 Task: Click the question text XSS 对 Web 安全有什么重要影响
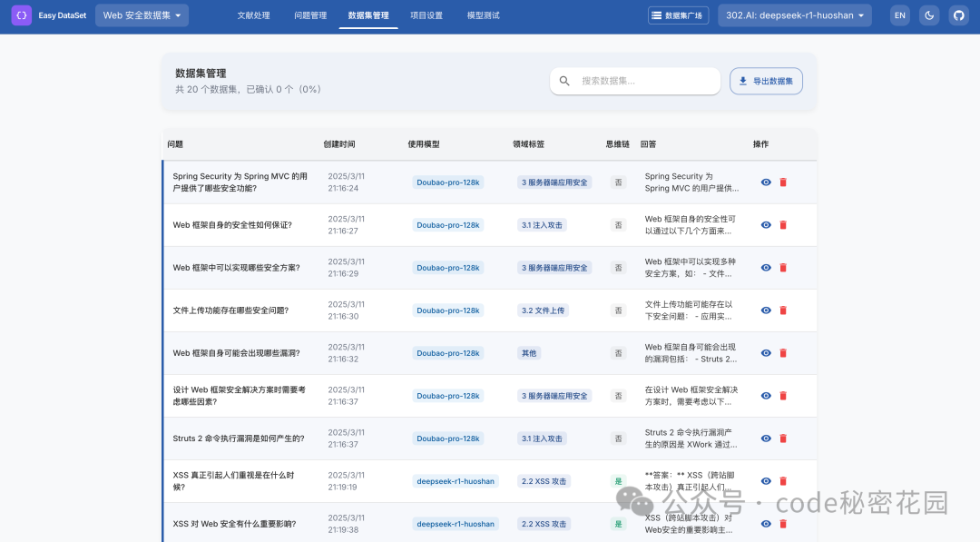tap(234, 524)
